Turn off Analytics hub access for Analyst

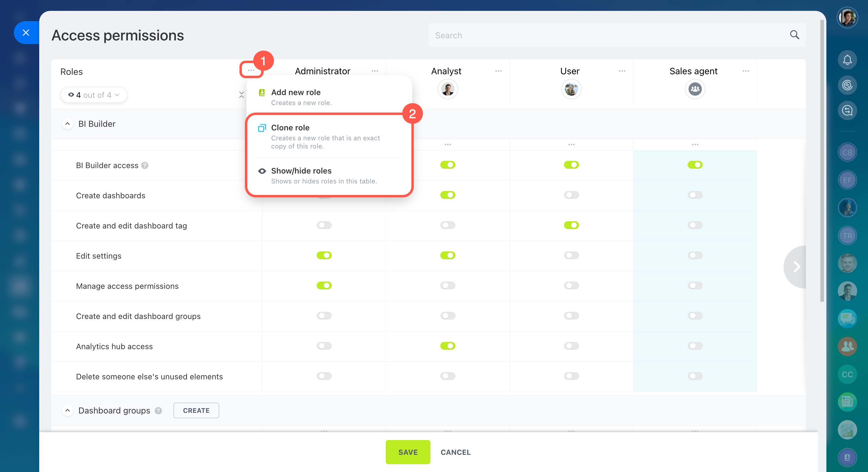coord(448,346)
